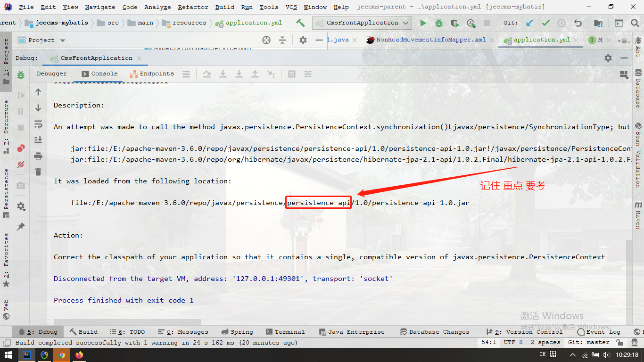
Task: Switch to the Debugger tab
Action: pyautogui.click(x=52, y=74)
